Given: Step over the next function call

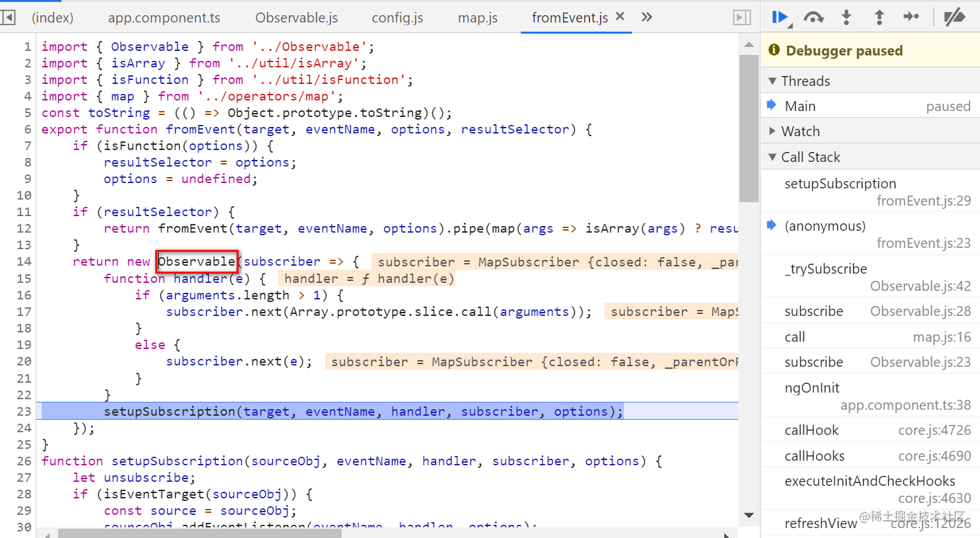Looking at the screenshot, I should (x=813, y=17).
